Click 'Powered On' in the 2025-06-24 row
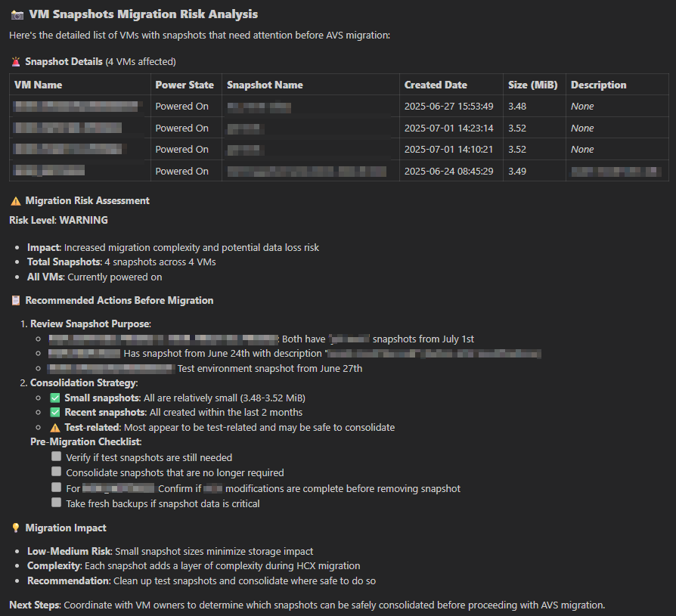 [182, 172]
